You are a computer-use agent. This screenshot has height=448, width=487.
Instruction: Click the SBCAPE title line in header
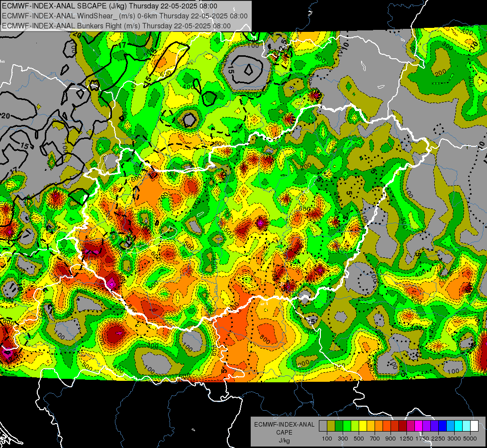[x=109, y=6]
